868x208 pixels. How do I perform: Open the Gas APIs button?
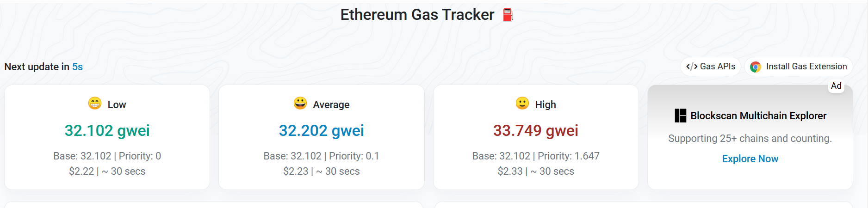pos(711,67)
